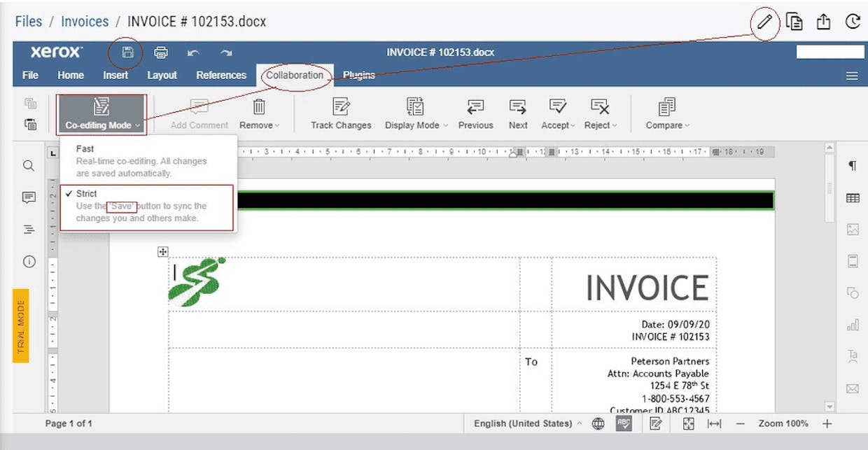
Task: Open the Zoom 100% menu
Action: [783, 423]
